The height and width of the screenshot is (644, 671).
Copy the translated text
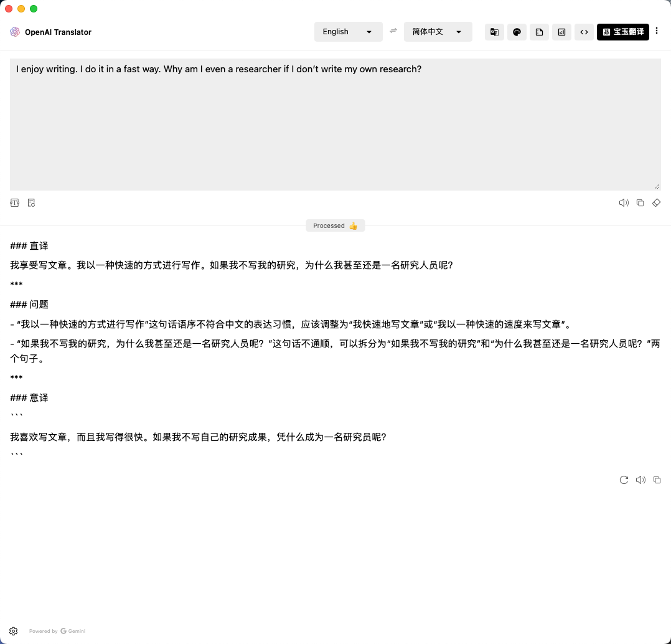point(657,480)
